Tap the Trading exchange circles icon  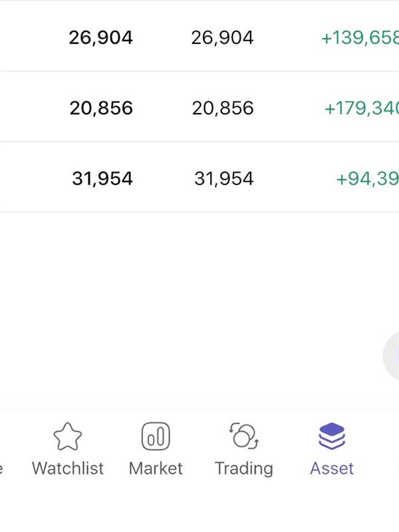pyautogui.click(x=243, y=436)
